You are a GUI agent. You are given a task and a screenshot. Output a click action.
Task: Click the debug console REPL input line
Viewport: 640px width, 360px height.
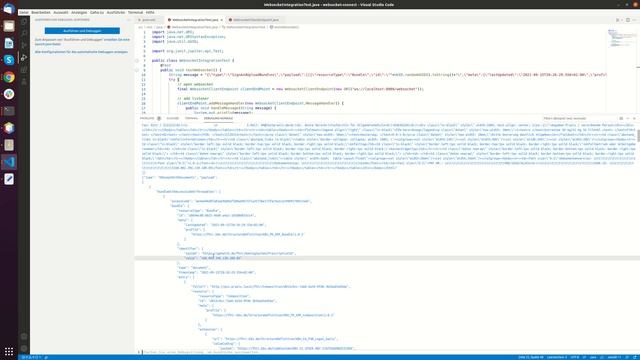pos(388,352)
